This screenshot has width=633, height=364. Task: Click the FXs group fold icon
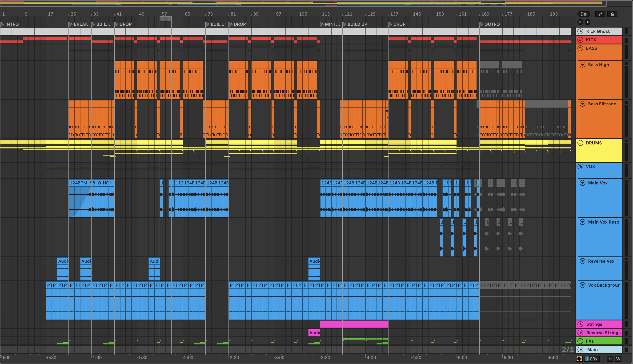coord(581,341)
